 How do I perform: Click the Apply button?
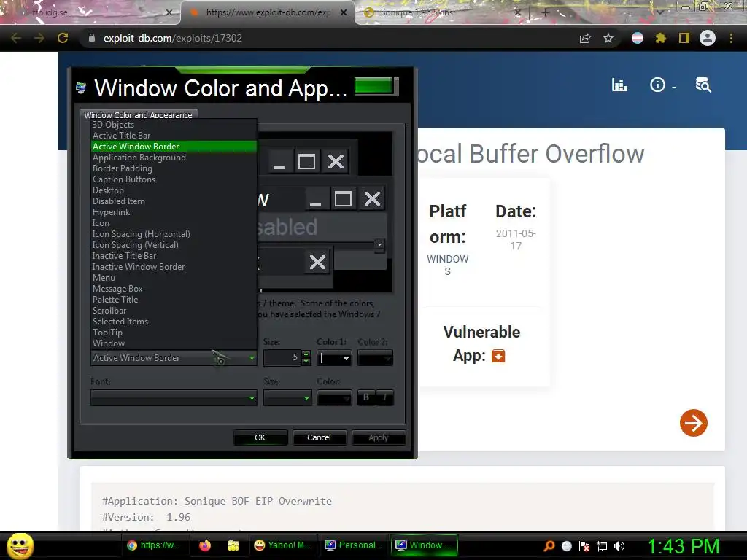(379, 437)
